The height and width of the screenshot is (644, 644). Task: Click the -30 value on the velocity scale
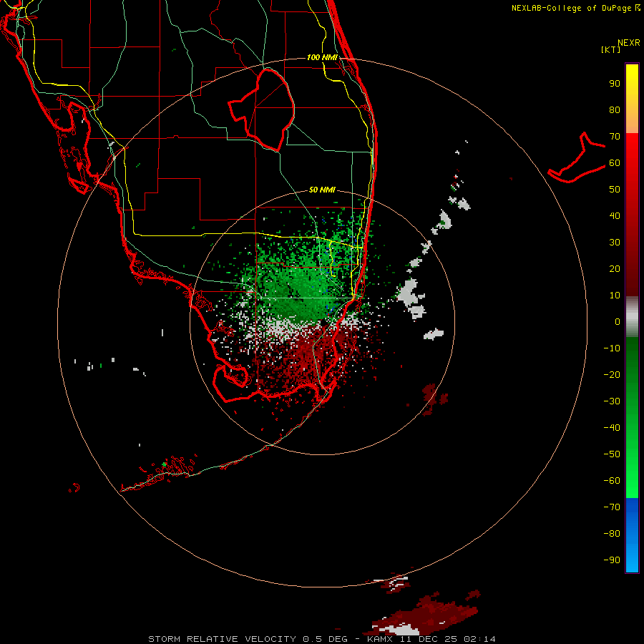coord(612,401)
